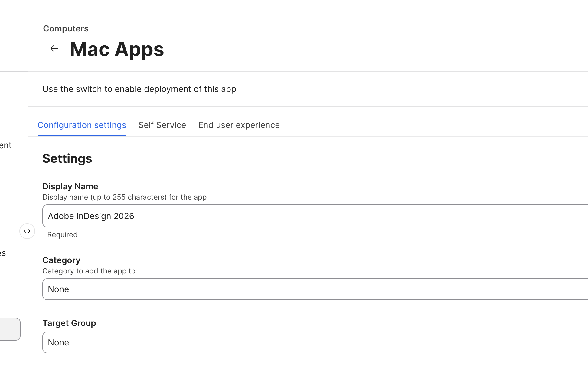
Task: Click the 'Display name (up to 255 characters)' text
Action: pyautogui.click(x=124, y=197)
